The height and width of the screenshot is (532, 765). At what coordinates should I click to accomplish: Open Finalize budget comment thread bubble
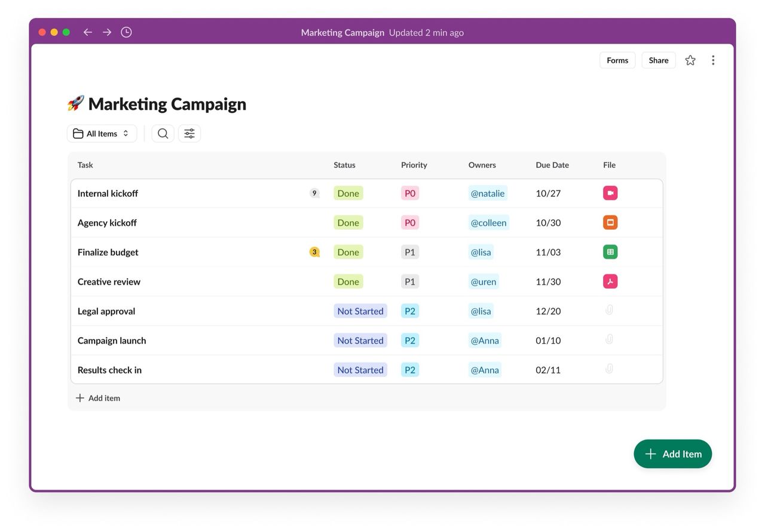[x=314, y=252]
